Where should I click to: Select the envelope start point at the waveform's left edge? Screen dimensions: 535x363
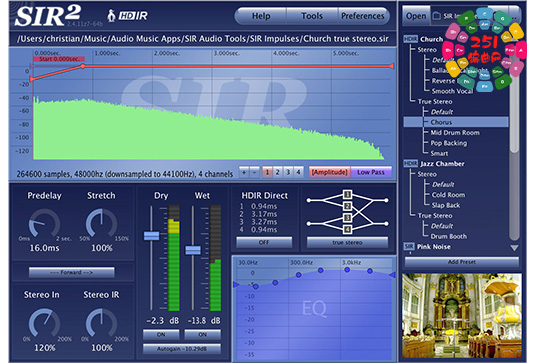coord(32,79)
